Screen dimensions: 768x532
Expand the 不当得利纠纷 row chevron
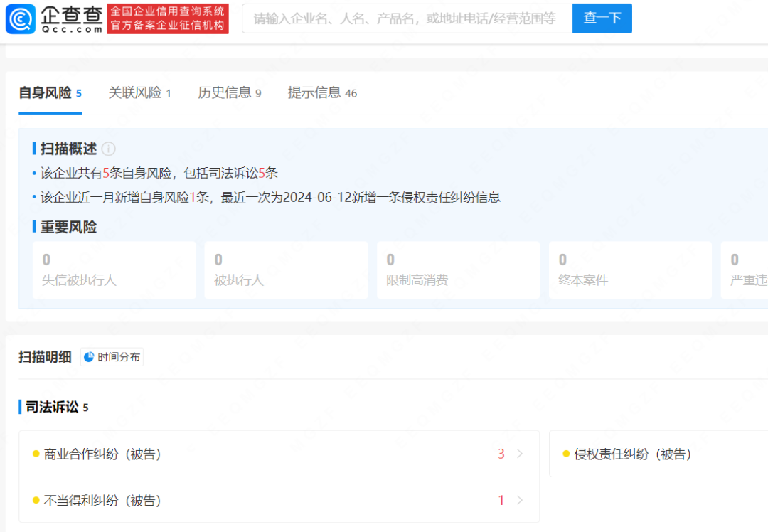pos(520,501)
